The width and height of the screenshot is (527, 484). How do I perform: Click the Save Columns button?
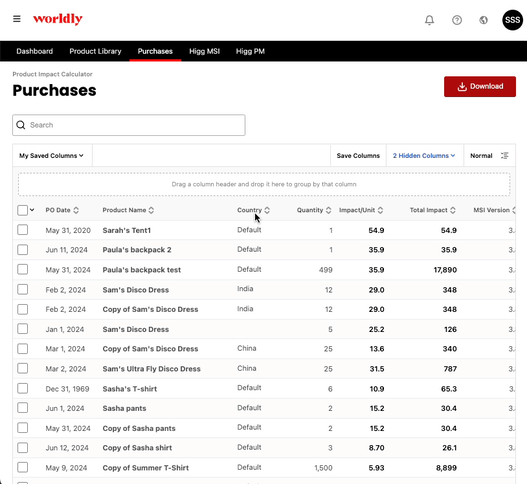(358, 156)
